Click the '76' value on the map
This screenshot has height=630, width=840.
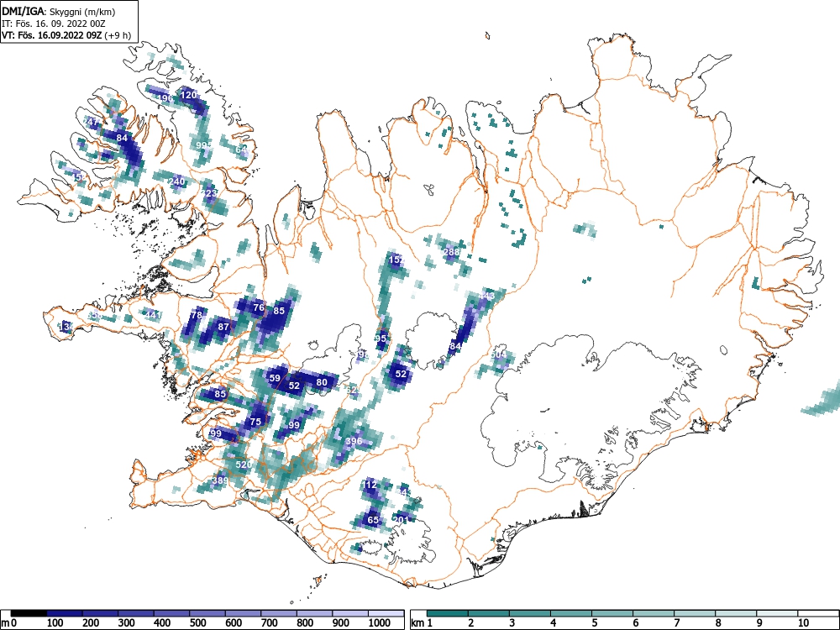click(x=259, y=307)
